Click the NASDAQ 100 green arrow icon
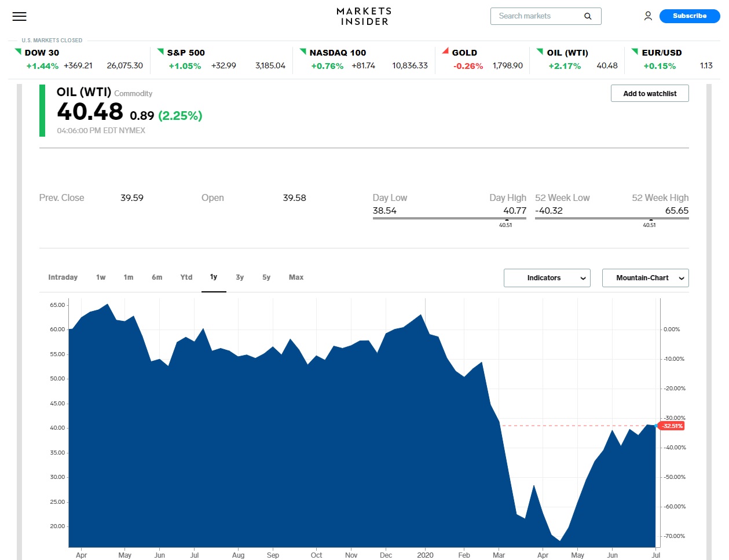The image size is (729, 560). 303,52
